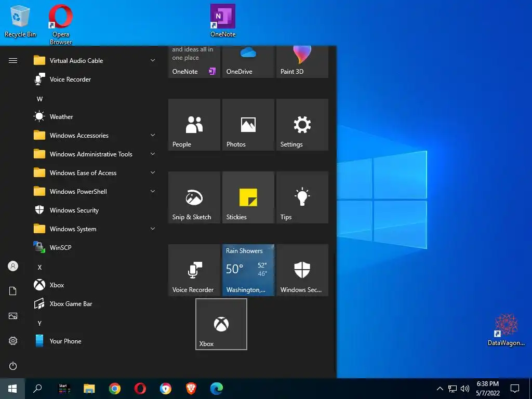The image size is (532, 399).
Task: Open the user account icon in Start sidebar
Action: tap(13, 266)
